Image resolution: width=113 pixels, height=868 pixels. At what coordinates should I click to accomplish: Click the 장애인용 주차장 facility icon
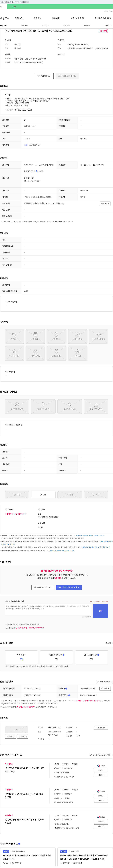point(17,406)
